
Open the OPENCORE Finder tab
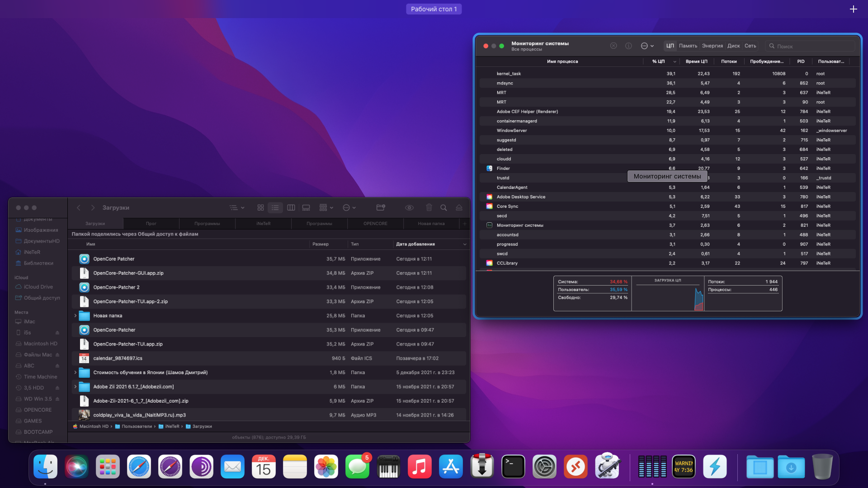point(375,224)
